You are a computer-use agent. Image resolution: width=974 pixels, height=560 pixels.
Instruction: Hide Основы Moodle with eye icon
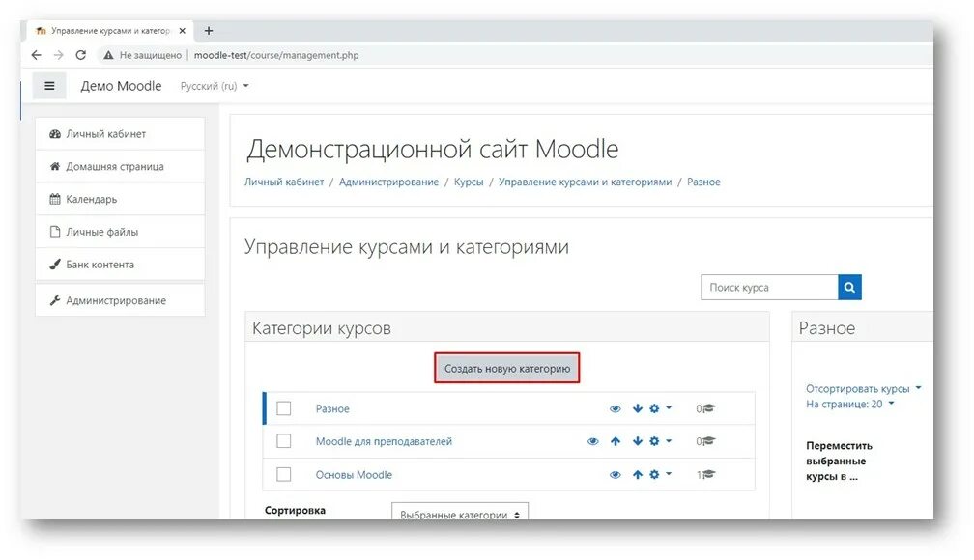pyautogui.click(x=615, y=474)
